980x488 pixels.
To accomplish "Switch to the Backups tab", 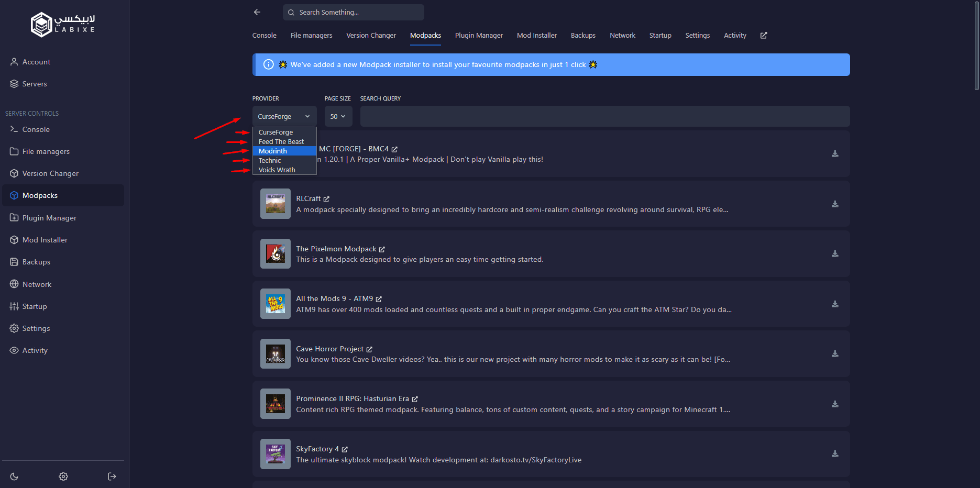I will coord(583,36).
